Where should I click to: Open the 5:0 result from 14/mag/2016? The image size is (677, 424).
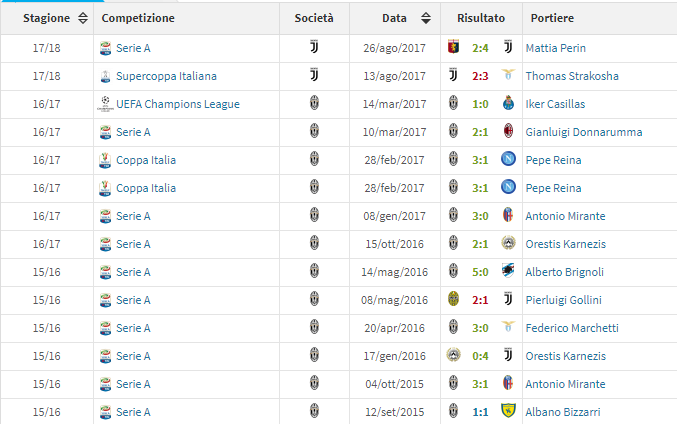[x=480, y=272]
